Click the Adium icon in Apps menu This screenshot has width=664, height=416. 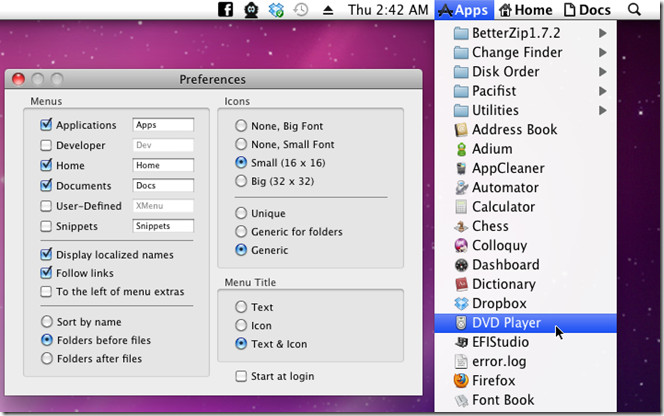[x=461, y=149]
